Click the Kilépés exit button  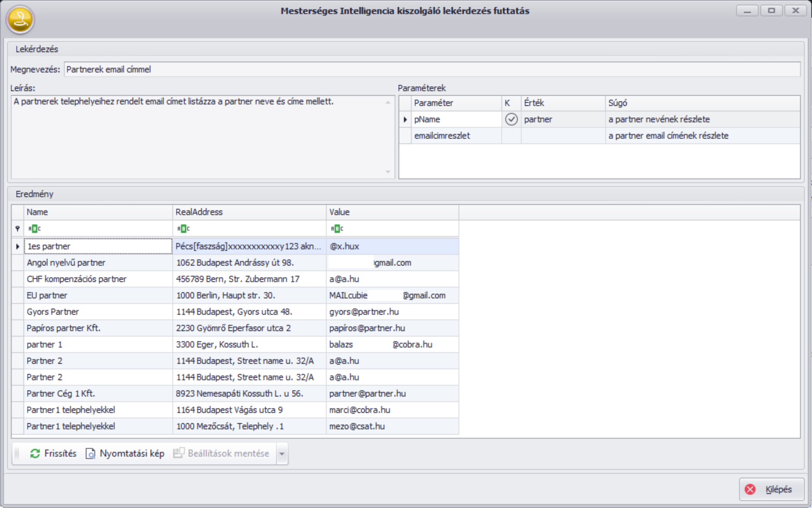pyautogui.click(x=771, y=489)
